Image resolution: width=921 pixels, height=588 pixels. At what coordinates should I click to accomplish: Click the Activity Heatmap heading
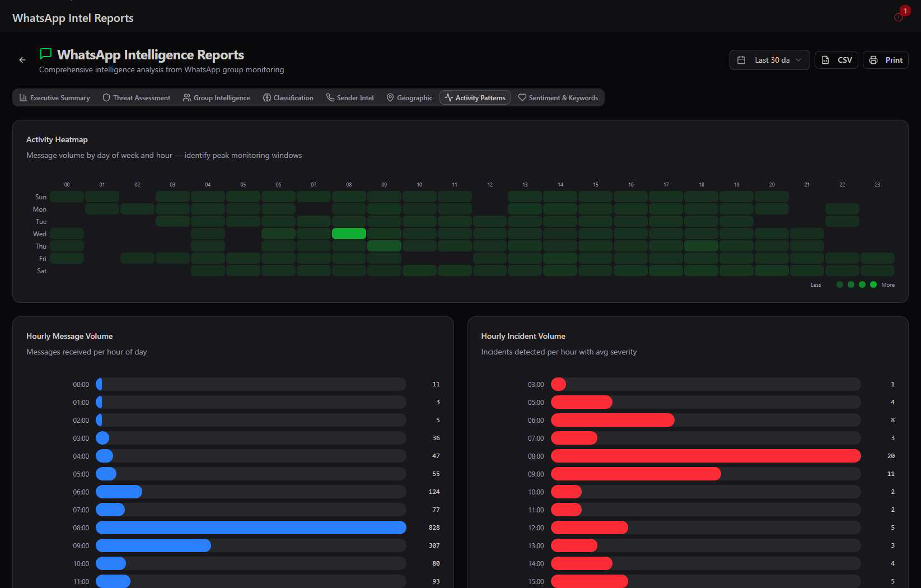pyautogui.click(x=57, y=139)
